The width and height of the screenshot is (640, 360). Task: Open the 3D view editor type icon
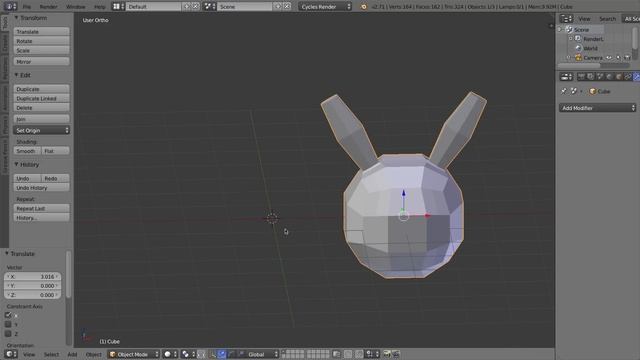coord(11,354)
